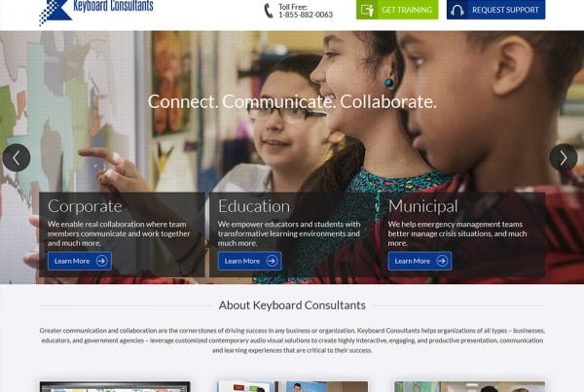Click the headset icon on support button
584x392 pixels.
(457, 10)
